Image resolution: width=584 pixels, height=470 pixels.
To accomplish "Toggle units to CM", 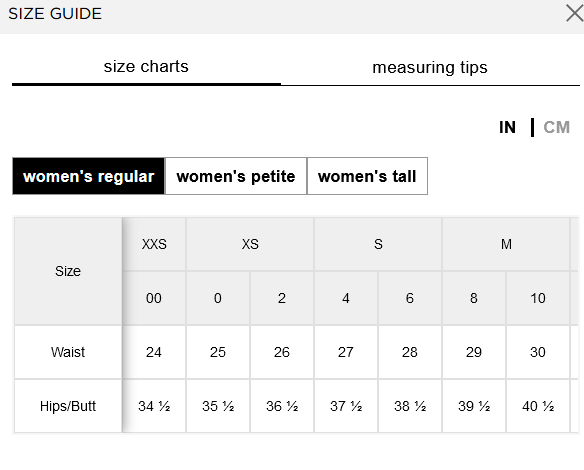I will click(x=556, y=127).
